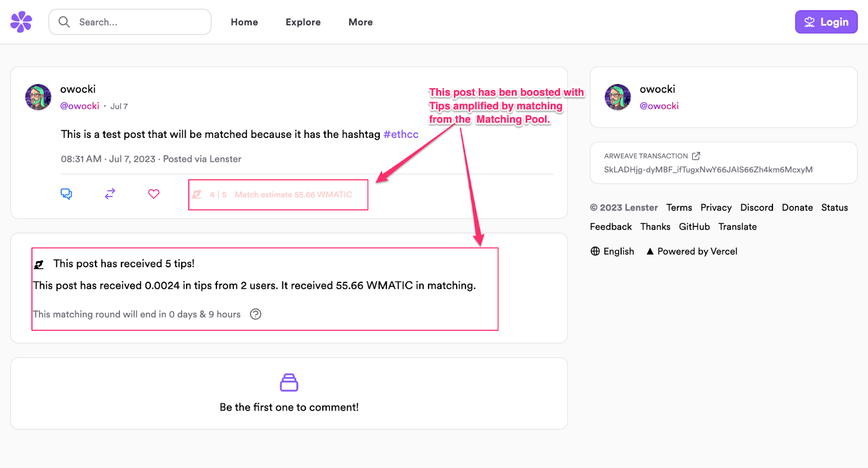This screenshot has height=468, width=868.
Task: Click the Login button
Action: pyautogui.click(x=825, y=22)
